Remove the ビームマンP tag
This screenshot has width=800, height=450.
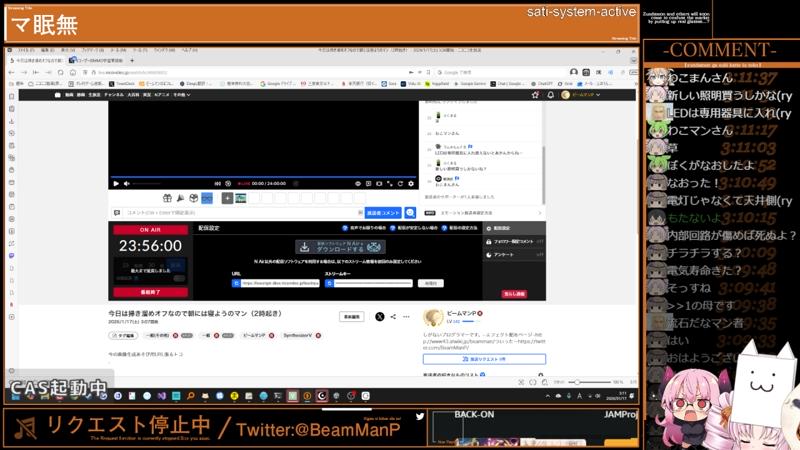point(271,336)
